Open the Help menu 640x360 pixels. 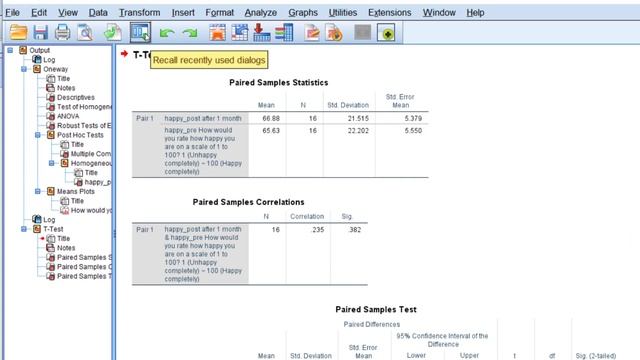[x=476, y=13]
